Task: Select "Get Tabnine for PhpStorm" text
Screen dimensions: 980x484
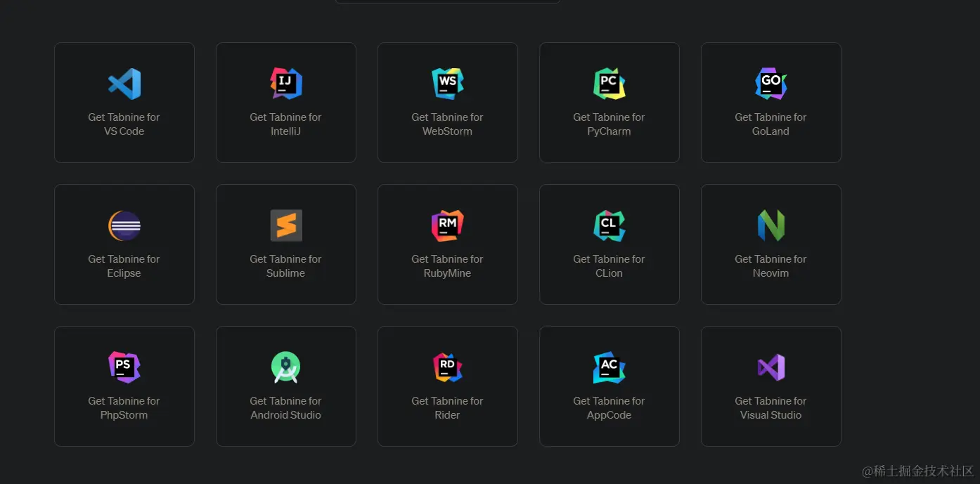Action: [x=124, y=408]
